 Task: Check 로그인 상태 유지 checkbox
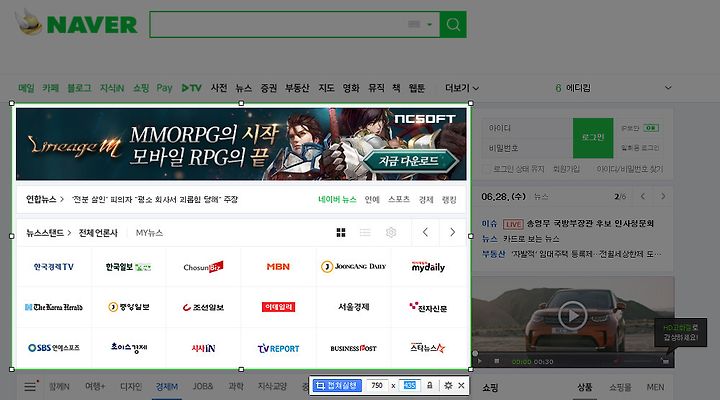pyautogui.click(x=488, y=169)
